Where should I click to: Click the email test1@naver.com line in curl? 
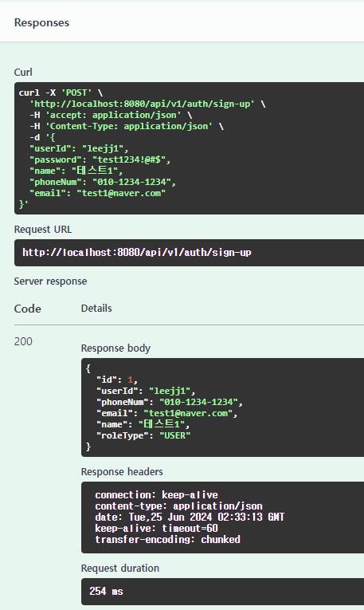tap(97, 193)
